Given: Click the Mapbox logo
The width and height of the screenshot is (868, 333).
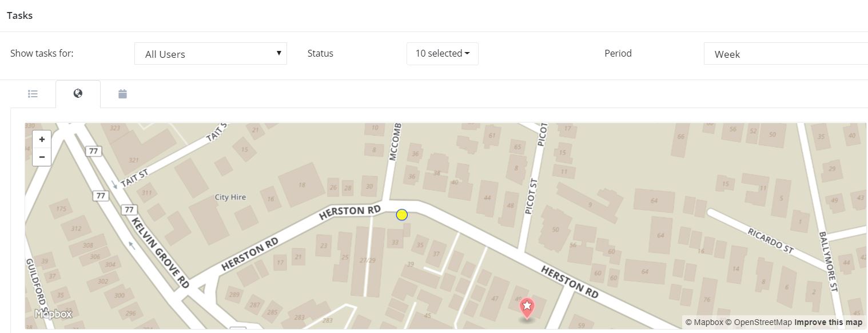Looking at the screenshot, I should (x=53, y=314).
